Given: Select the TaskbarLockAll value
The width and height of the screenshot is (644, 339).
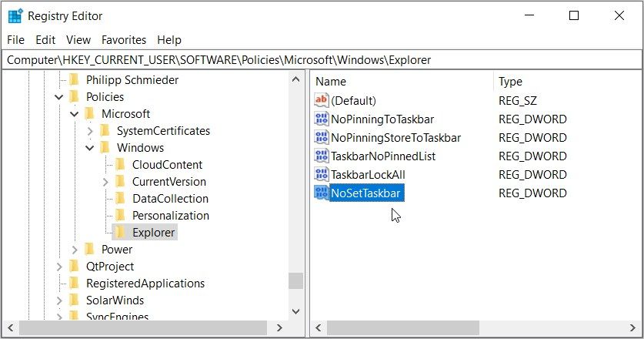Looking at the screenshot, I should (368, 175).
